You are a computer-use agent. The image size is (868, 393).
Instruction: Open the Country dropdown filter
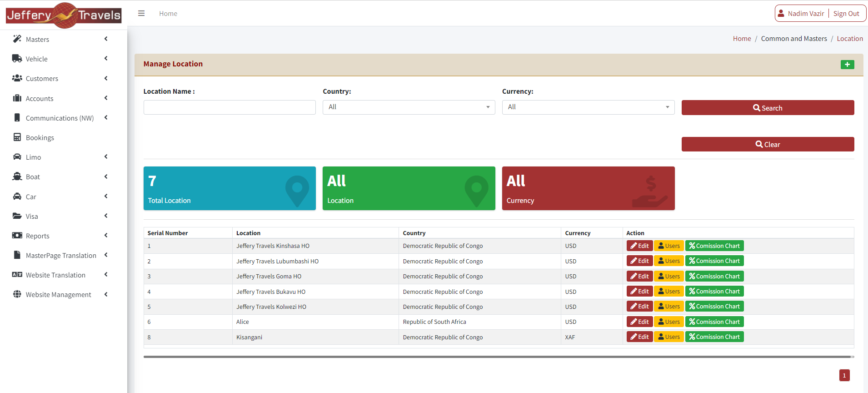coord(409,107)
